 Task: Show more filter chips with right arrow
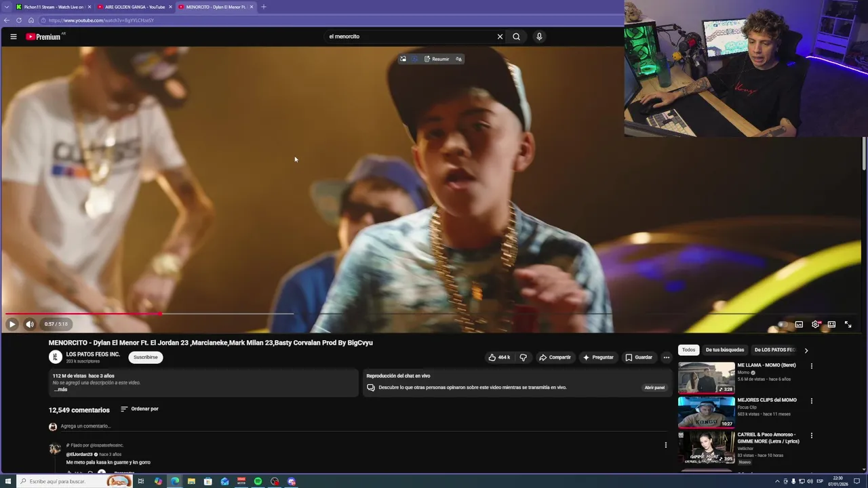[x=806, y=350]
